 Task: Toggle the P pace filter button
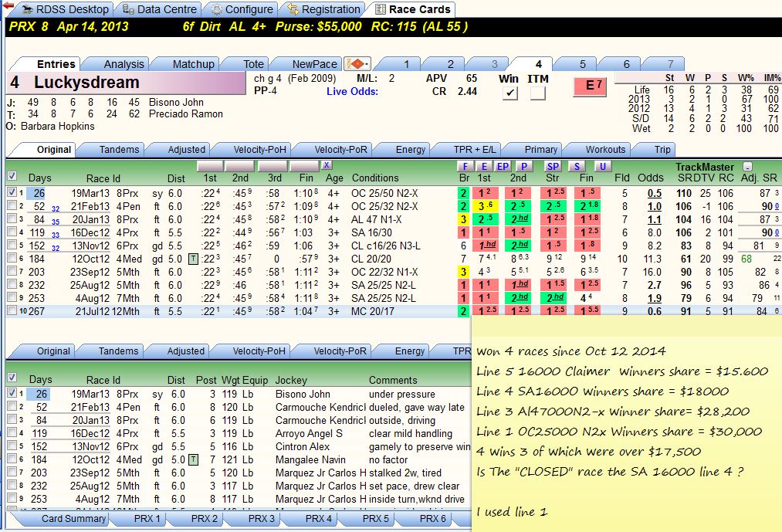coord(523,166)
